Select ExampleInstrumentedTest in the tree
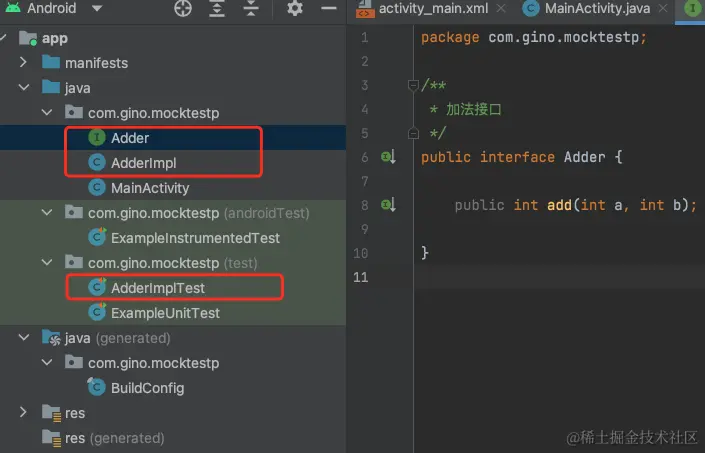The image size is (705, 453). (195, 238)
